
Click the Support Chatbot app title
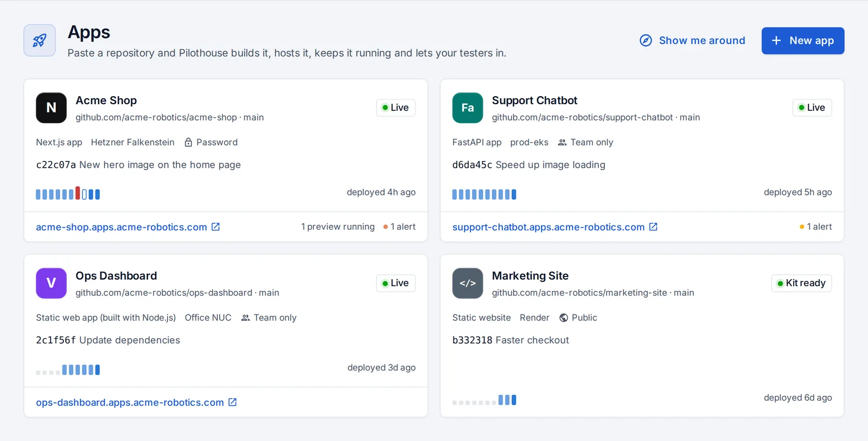click(534, 100)
